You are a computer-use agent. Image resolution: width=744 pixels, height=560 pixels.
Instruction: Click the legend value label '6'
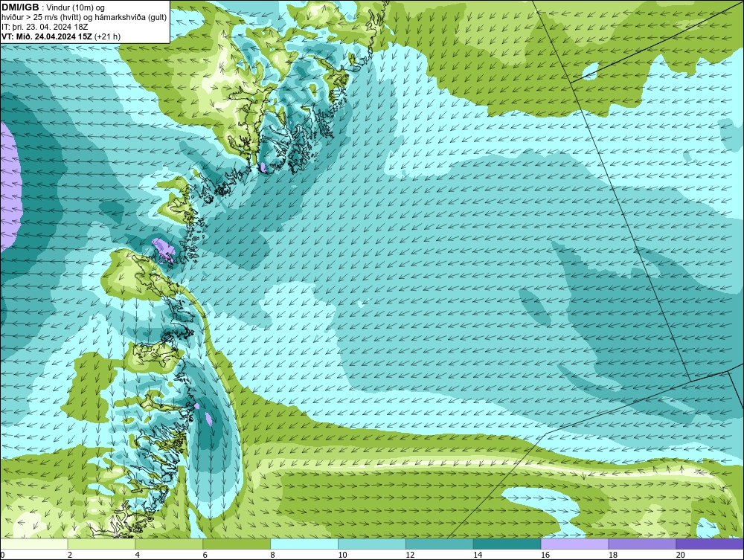pyautogui.click(x=205, y=555)
